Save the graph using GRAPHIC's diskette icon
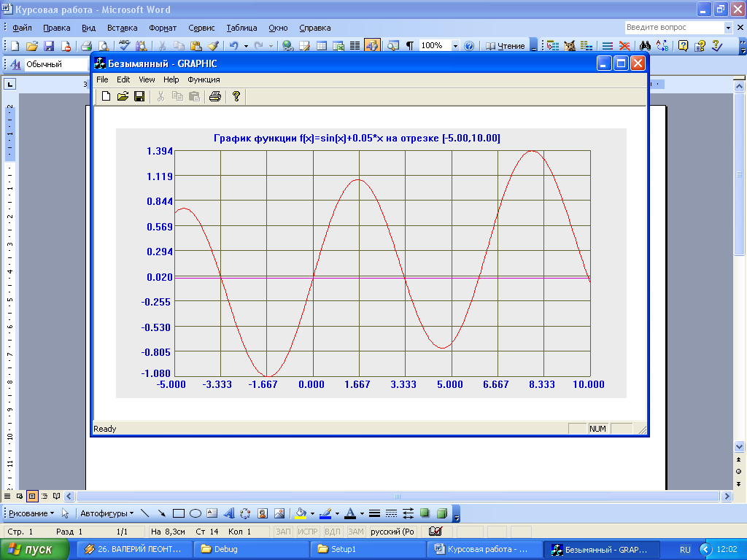Image resolution: width=747 pixels, height=560 pixels. tap(139, 96)
